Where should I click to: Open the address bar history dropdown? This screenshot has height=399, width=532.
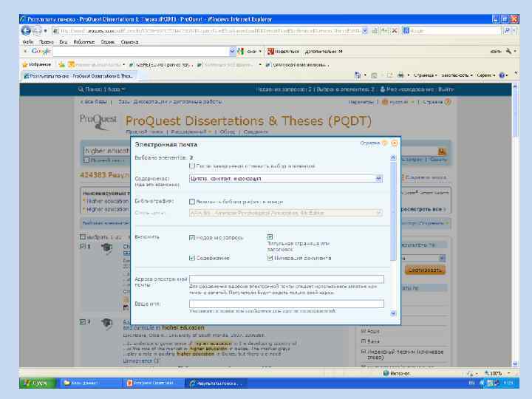click(364, 30)
